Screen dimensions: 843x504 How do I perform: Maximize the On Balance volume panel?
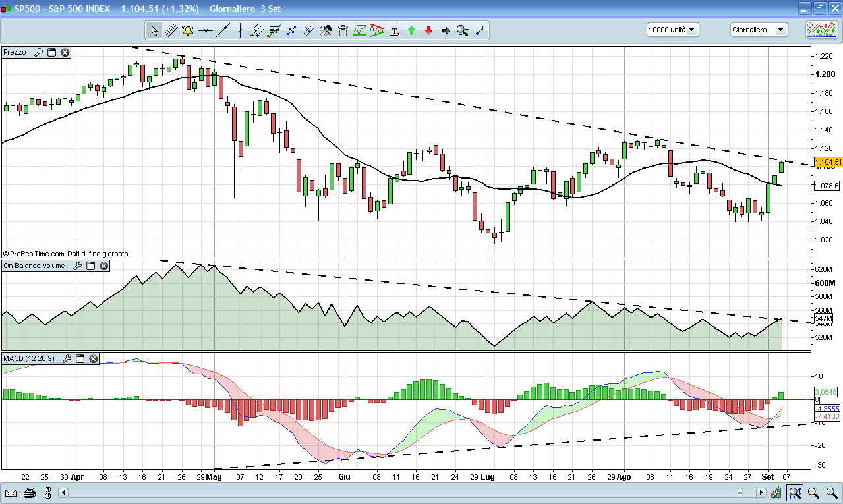click(x=91, y=266)
